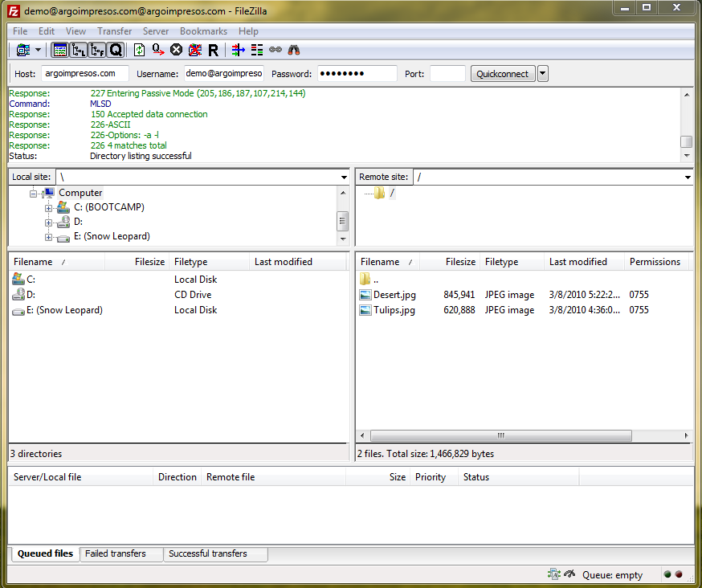Click the Quickconnect button

point(503,74)
